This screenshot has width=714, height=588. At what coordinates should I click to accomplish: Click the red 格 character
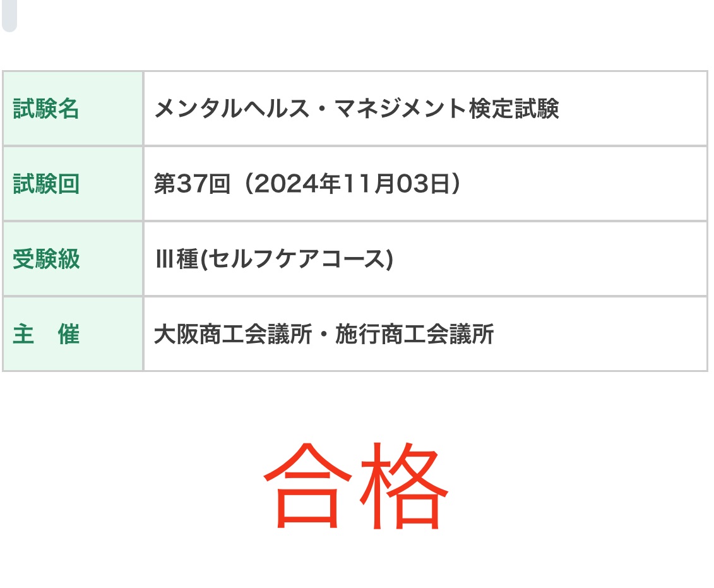[x=404, y=486]
